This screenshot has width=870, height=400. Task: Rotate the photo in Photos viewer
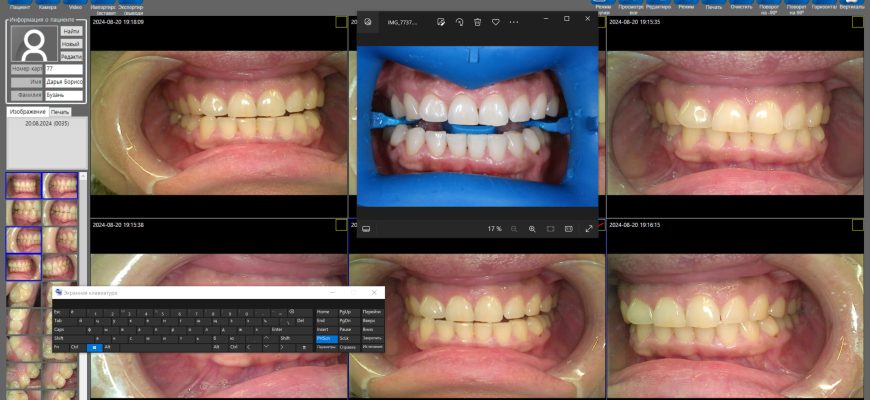459,21
